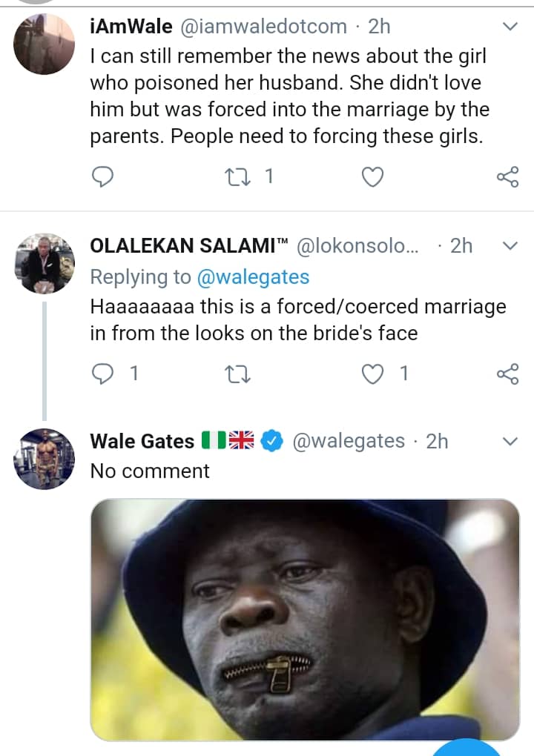Expand options menu on iAmWale's tweet
Viewport: 534px width, 756px height.
coord(510,27)
